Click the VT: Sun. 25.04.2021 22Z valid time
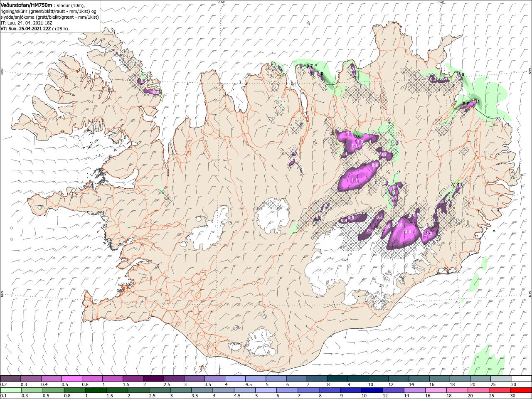This screenshot has height=399, width=532. [x=25, y=29]
